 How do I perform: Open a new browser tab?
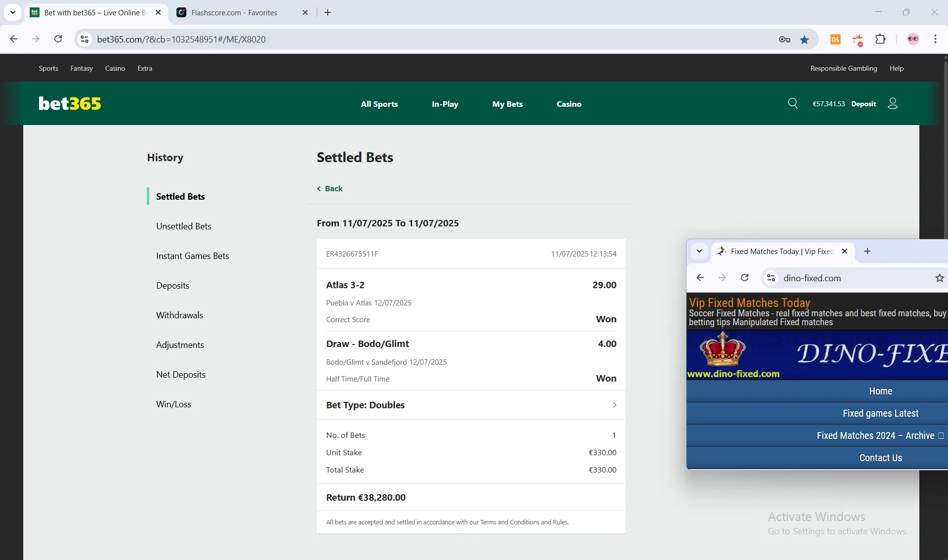click(x=328, y=12)
